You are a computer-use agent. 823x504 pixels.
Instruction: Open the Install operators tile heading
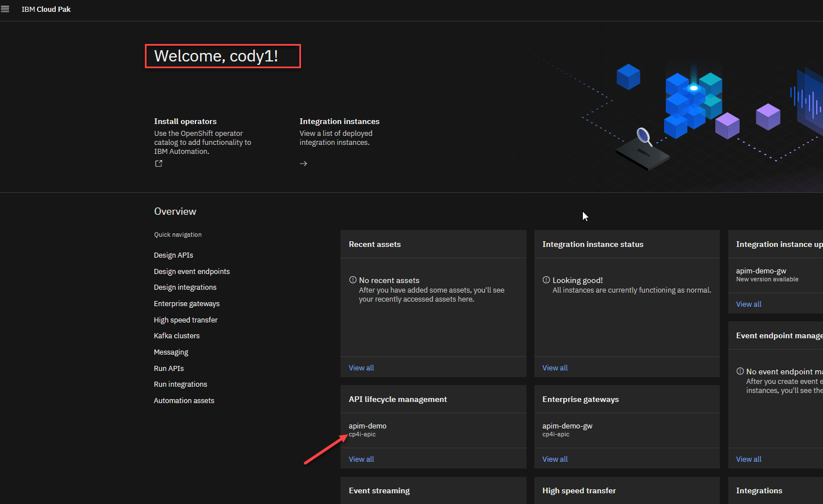click(x=185, y=121)
